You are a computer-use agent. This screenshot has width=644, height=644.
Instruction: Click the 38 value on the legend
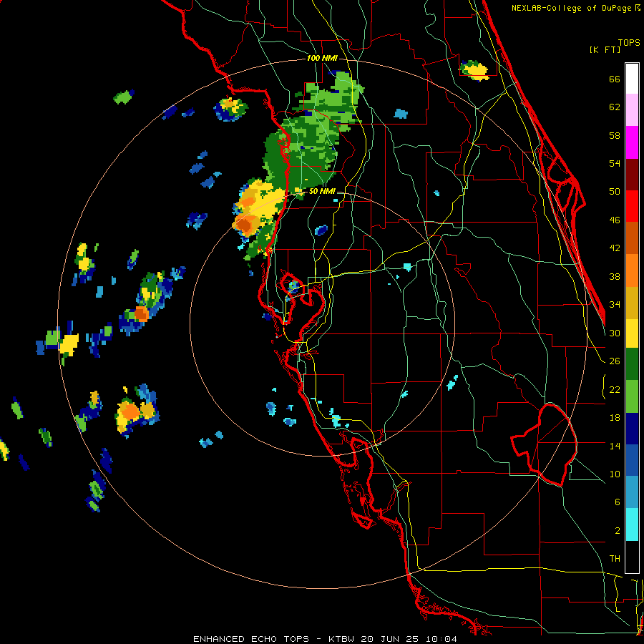615,277
